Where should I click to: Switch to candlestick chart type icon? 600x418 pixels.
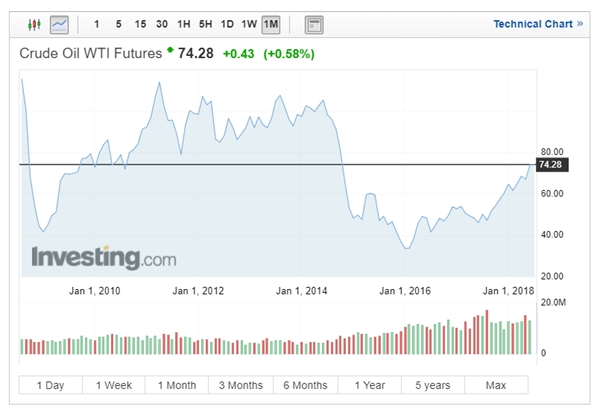click(x=35, y=23)
